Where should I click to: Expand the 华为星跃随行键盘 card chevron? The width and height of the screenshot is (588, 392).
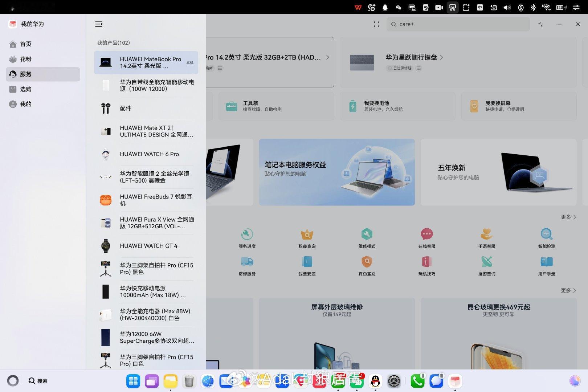pos(441,57)
